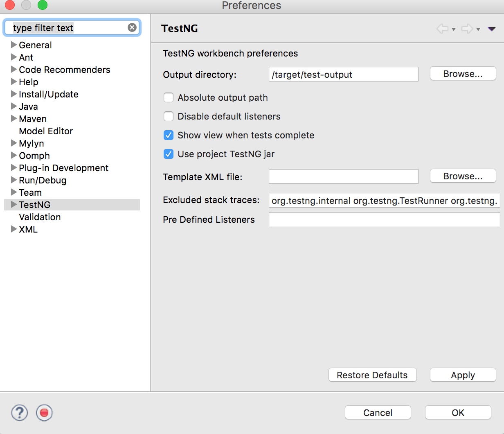Open forward history dropdown arrow
Screen dimensions: 504x434
[x=478, y=29]
